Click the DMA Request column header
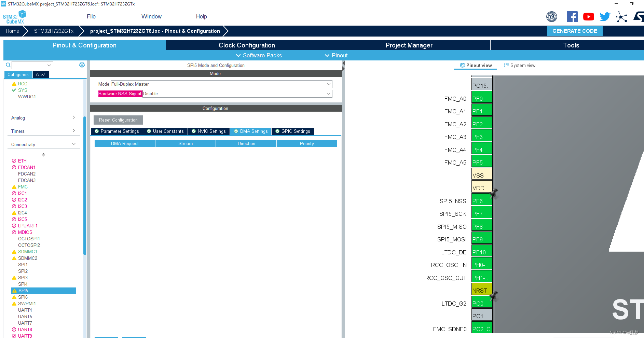 [x=125, y=143]
